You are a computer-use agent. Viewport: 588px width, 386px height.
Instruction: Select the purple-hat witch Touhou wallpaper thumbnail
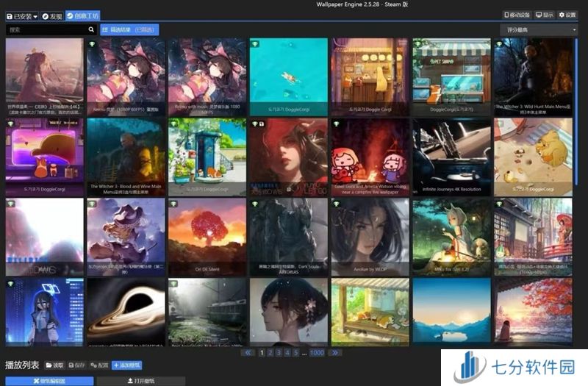(x=126, y=237)
